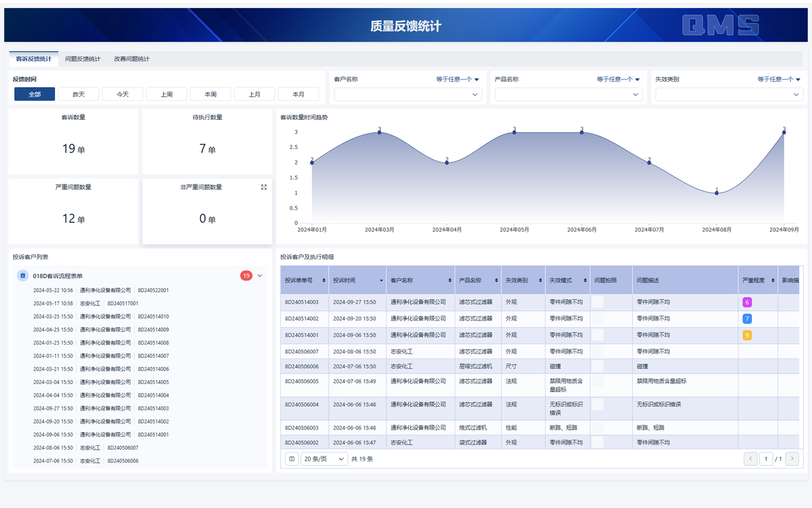This screenshot has height=508, width=812.
Task: Sort table by 投诉单单号 column icon
Action: (x=323, y=280)
